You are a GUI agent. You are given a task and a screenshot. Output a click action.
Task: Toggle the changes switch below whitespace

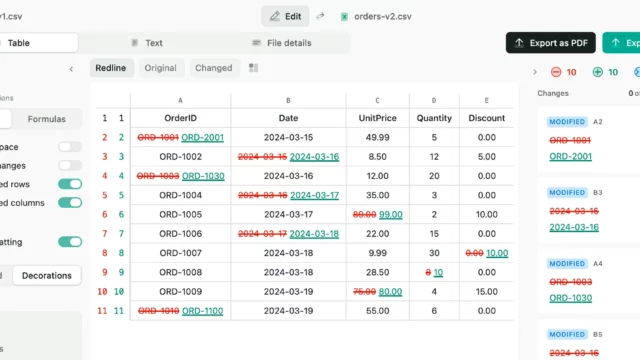[x=70, y=165]
